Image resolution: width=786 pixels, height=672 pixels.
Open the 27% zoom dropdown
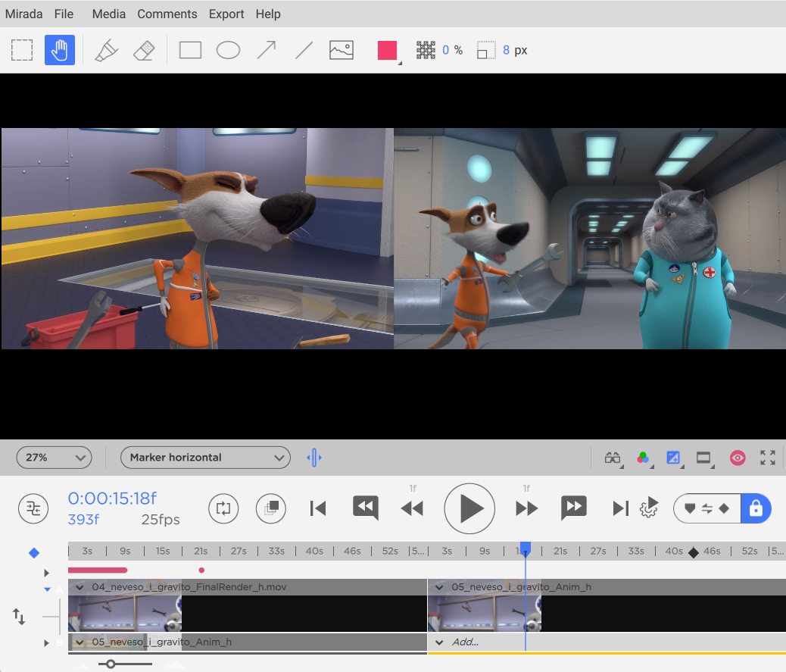[54, 458]
